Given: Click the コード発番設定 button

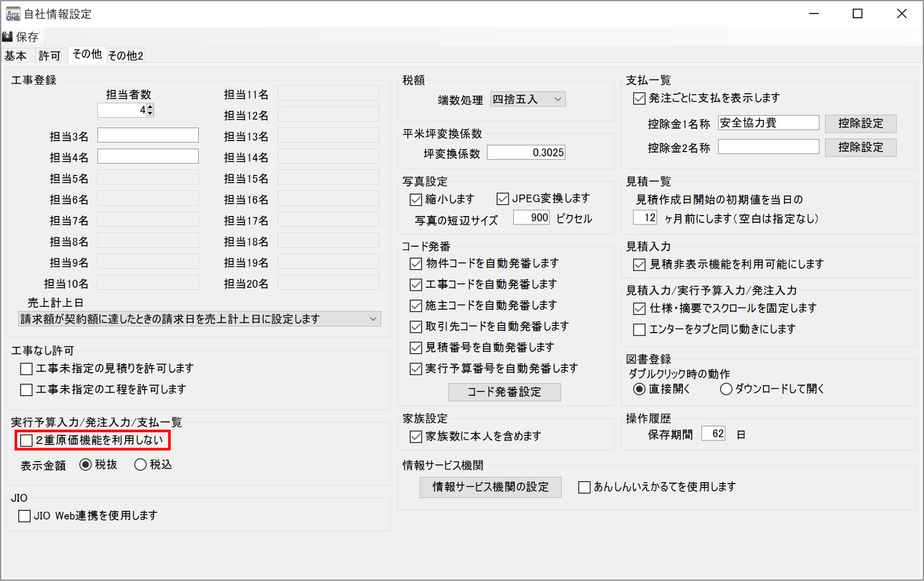Looking at the screenshot, I should (x=504, y=392).
